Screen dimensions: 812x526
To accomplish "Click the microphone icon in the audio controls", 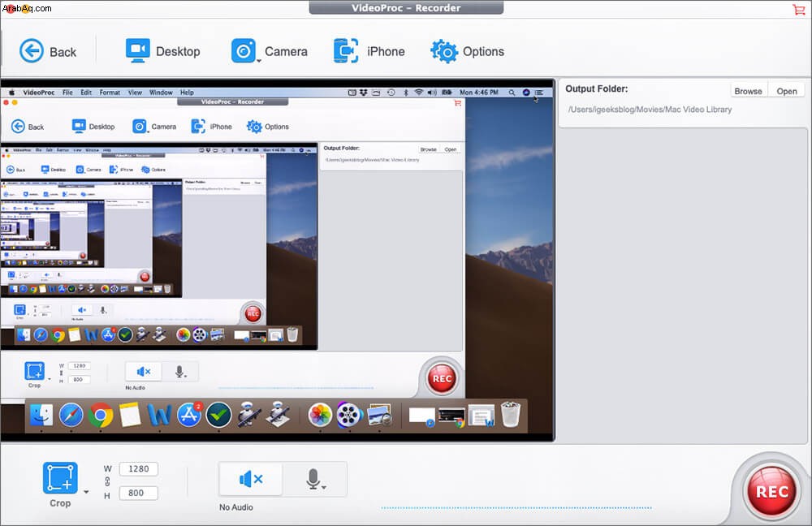I will click(313, 479).
